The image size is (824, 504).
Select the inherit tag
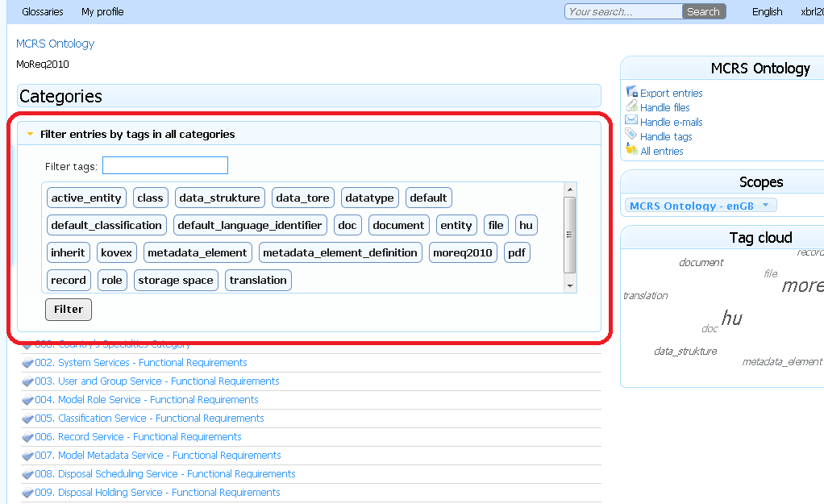click(x=69, y=252)
